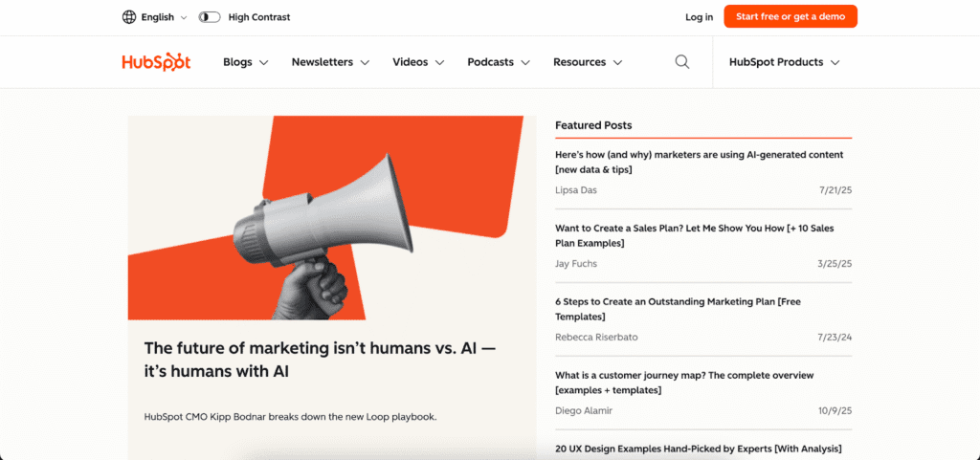Expand the Resources menu
Viewport: 980px width, 460px height.
588,62
